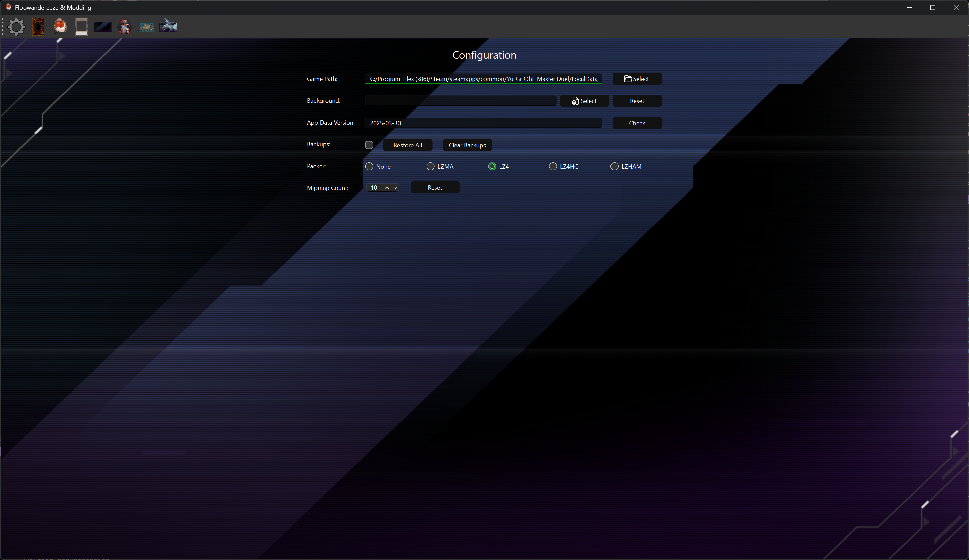
Task: Check the App Data Version
Action: (637, 123)
